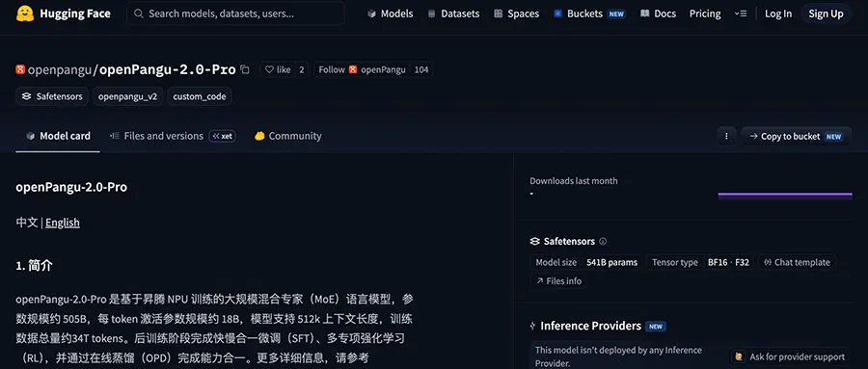Click Ask for provider support

click(790, 356)
